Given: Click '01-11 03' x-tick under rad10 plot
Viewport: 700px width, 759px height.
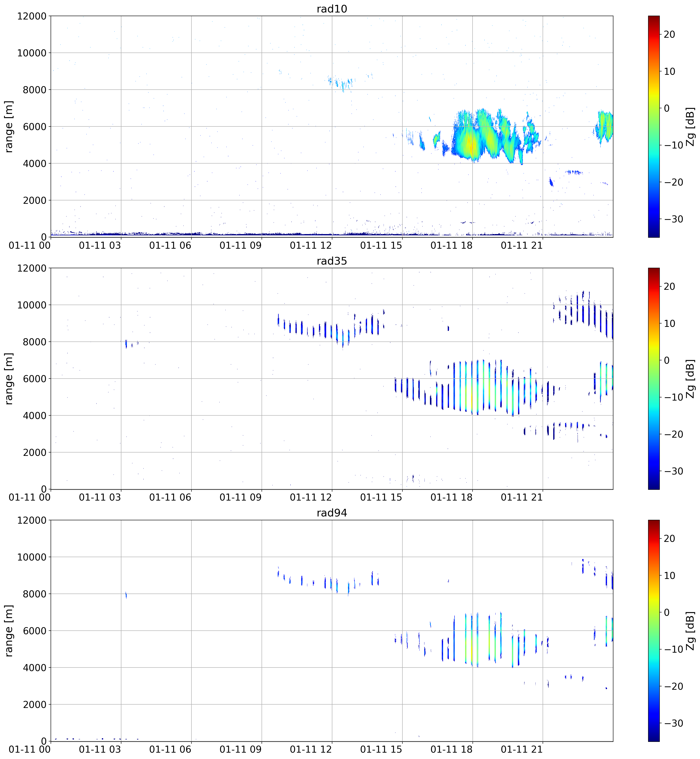Looking at the screenshot, I should [x=100, y=246].
